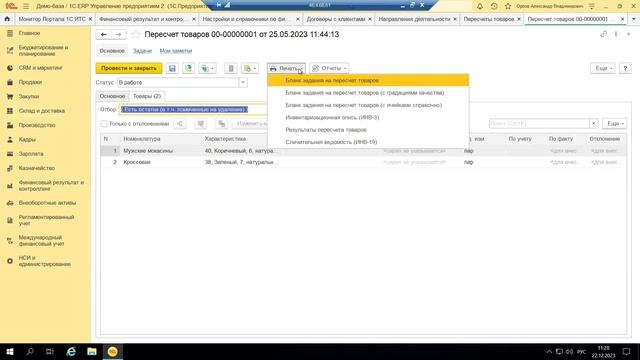Open the volume control in the system tray
Image resolution: width=640 pixels, height=360 pixels.
click(x=569, y=351)
